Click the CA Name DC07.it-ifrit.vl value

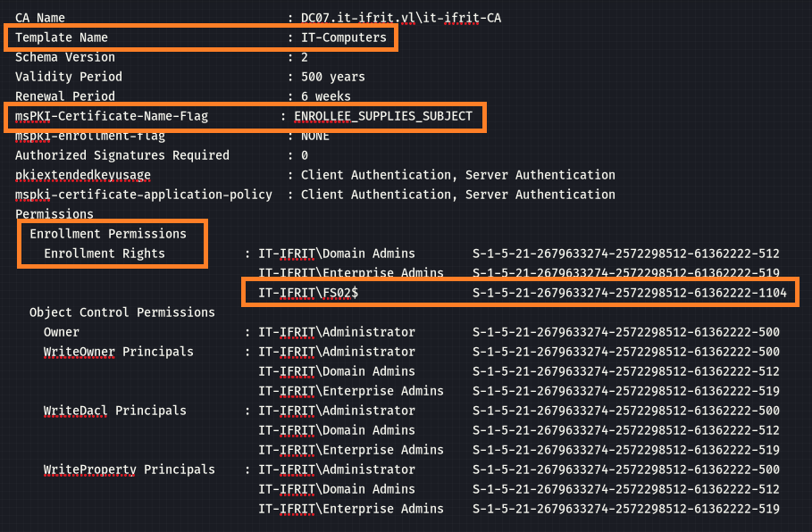(x=401, y=18)
